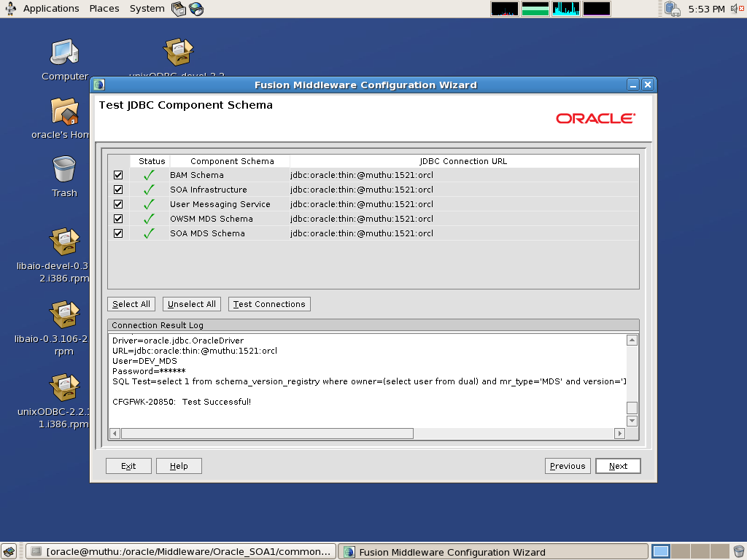Switch to the oracle@muthu terminal taskbar item

[181, 551]
